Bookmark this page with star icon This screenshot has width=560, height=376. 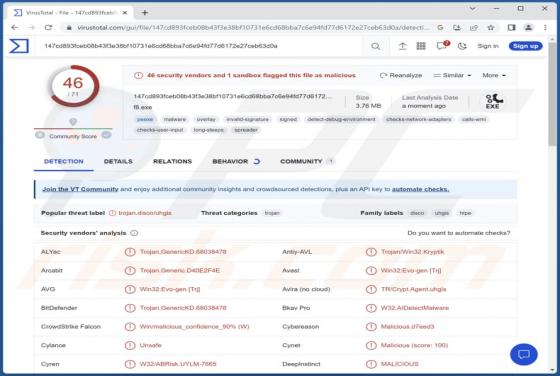[x=491, y=27]
